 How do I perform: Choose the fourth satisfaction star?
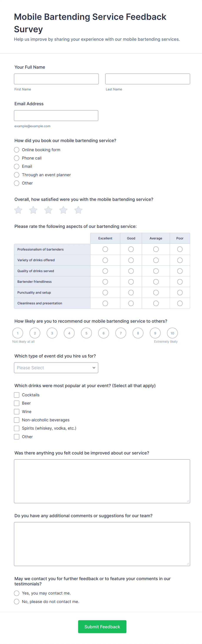pos(63,210)
